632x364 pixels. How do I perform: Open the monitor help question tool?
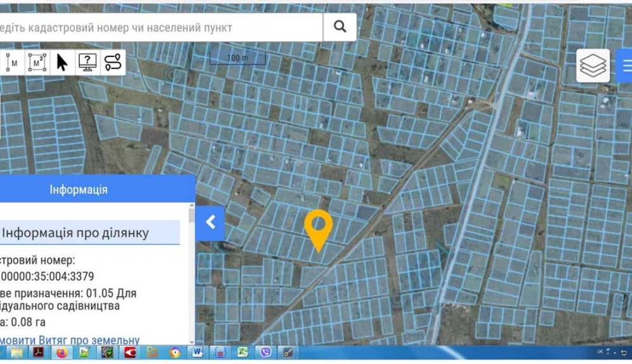coord(87,62)
